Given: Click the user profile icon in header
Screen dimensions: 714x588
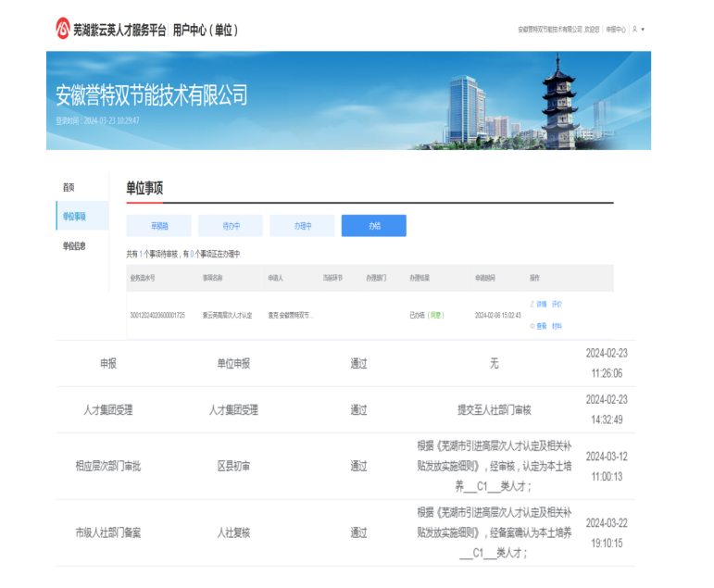Looking at the screenshot, I should click(x=634, y=30).
